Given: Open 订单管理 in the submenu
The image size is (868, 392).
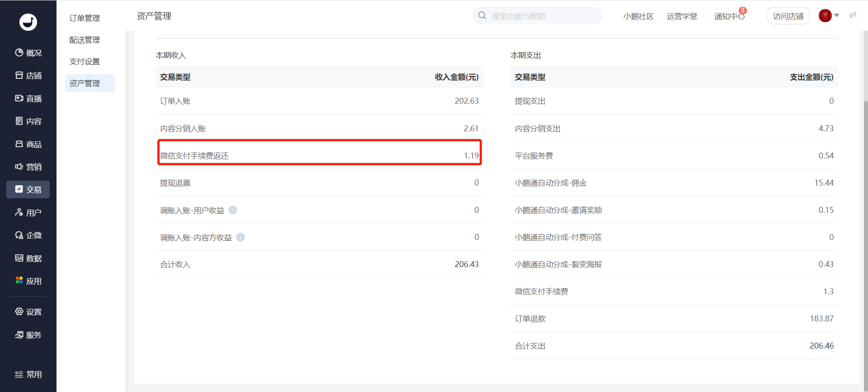Looking at the screenshot, I should pos(85,18).
